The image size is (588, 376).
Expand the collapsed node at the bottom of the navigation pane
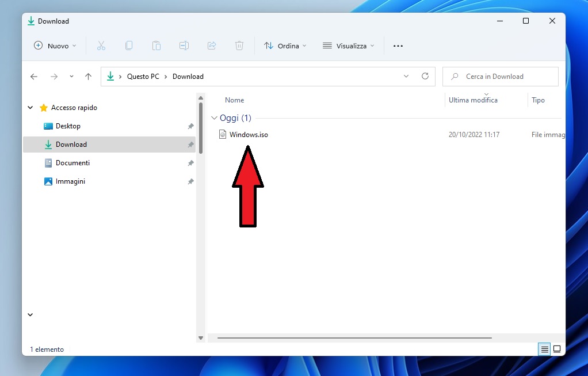click(30, 315)
